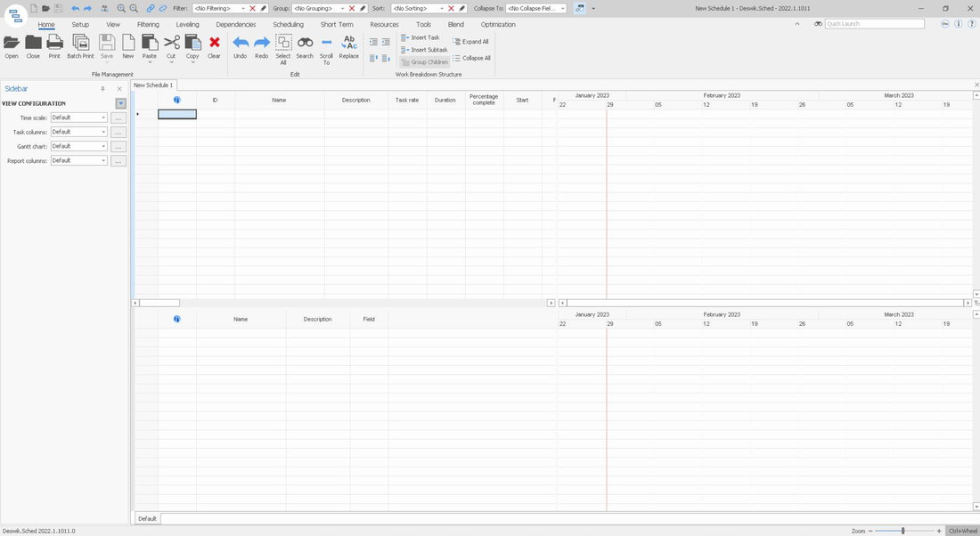Click the Copy icon in the ribbon

pos(192,43)
